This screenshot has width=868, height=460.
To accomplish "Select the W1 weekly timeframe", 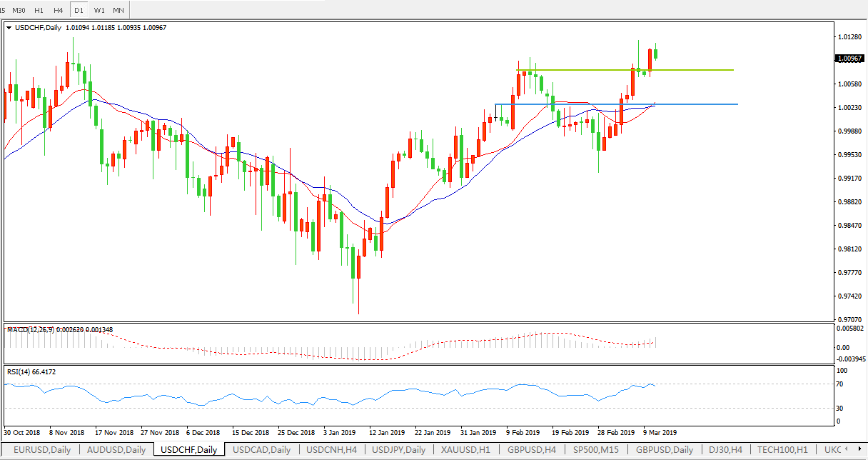I will (99, 10).
